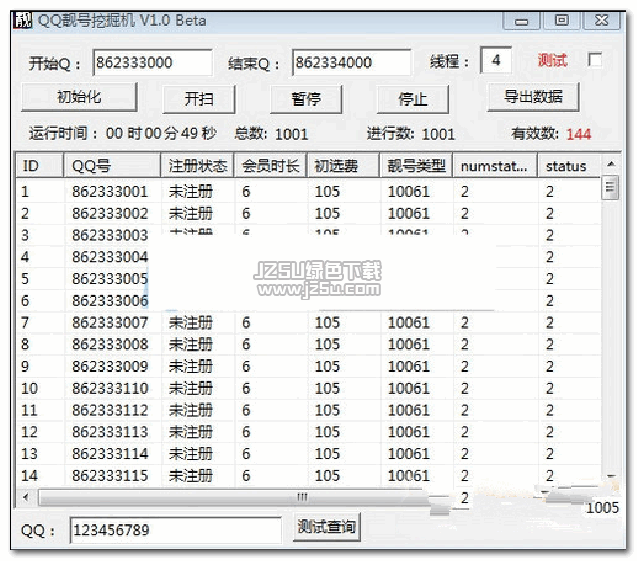Start scanning with 开扫 button

[199, 99]
